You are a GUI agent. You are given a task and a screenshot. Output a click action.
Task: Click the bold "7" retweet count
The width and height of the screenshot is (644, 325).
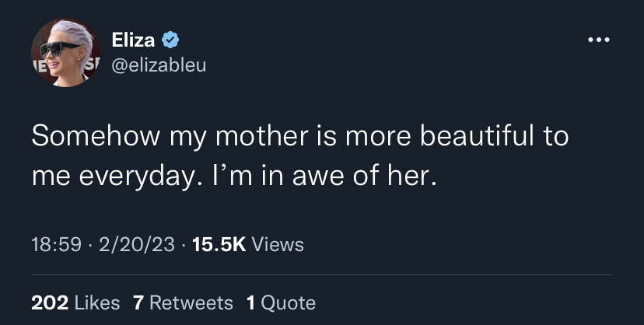pyautogui.click(x=138, y=303)
